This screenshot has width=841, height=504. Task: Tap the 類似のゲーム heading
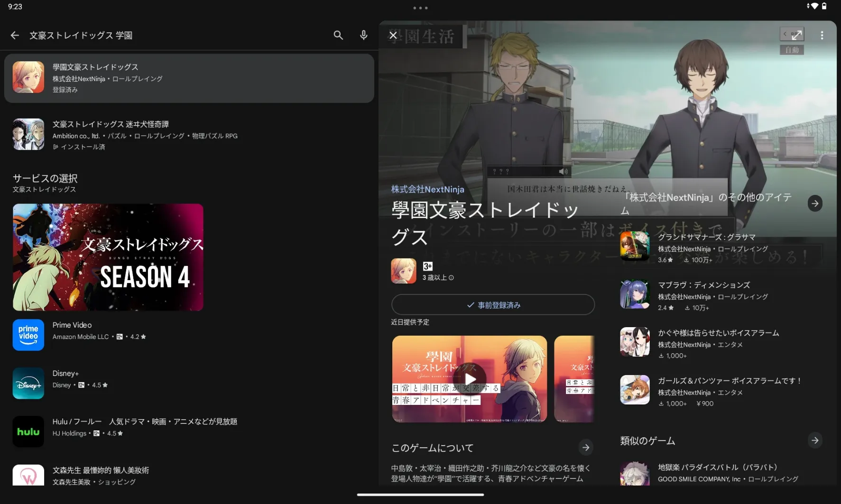[647, 441]
